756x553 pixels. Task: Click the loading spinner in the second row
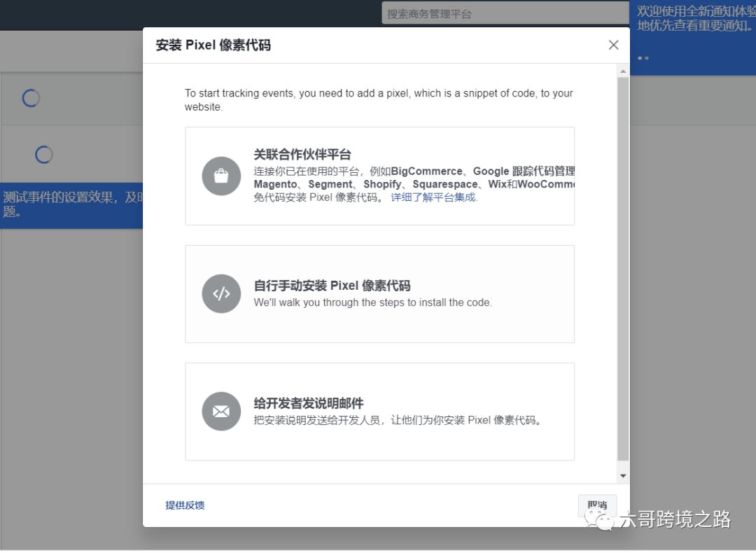44,155
